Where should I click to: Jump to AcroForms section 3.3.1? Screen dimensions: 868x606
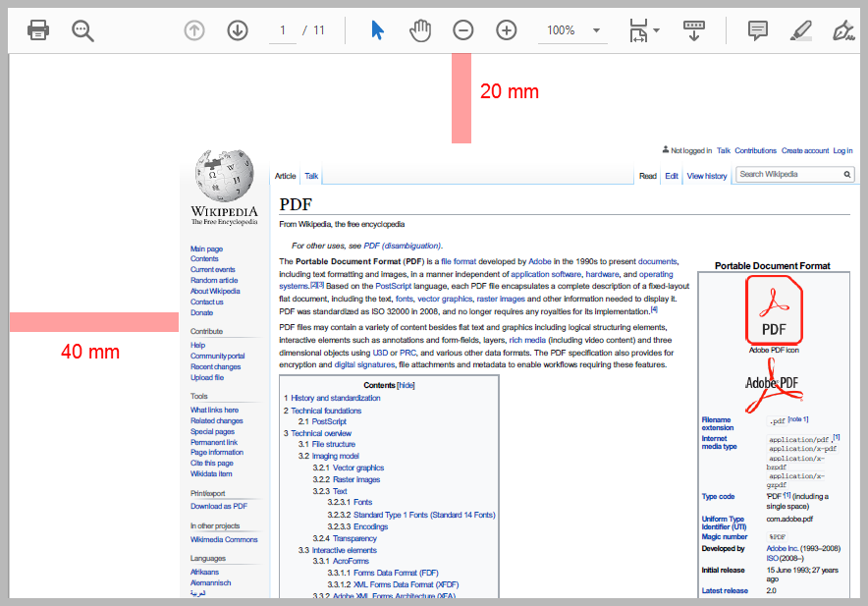click(351, 562)
